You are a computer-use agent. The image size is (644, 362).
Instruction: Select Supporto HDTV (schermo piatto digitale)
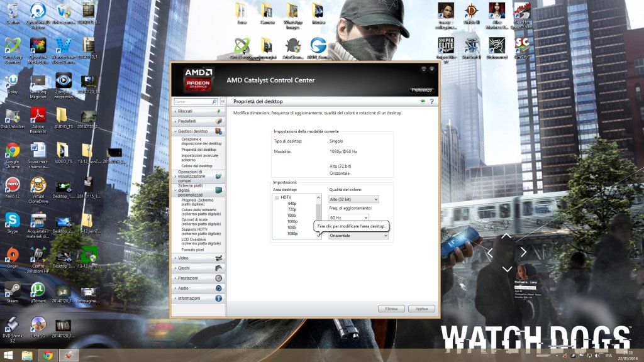point(201,231)
